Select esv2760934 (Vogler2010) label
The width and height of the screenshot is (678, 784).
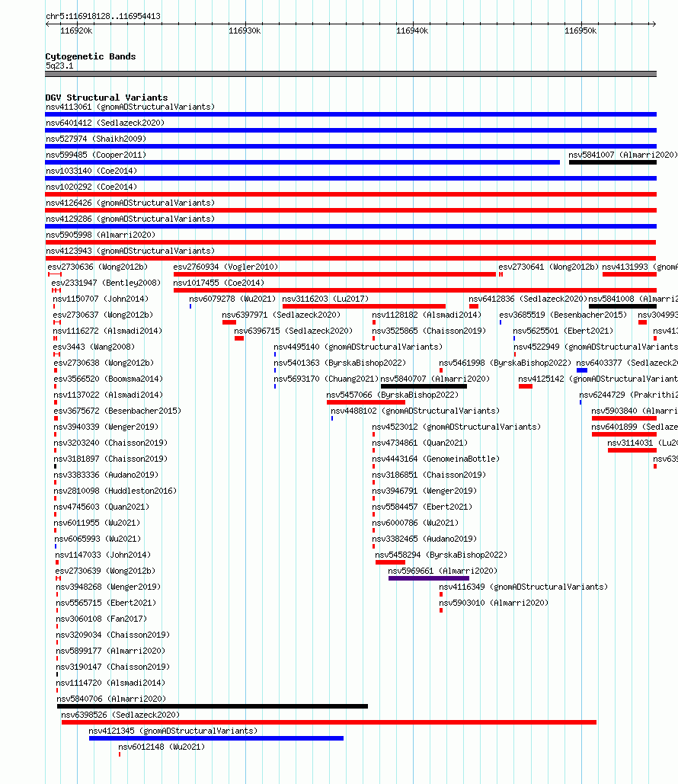pyautogui.click(x=225, y=267)
